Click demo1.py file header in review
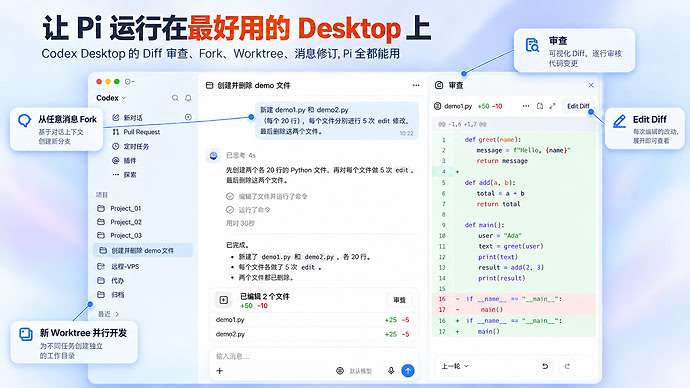Image resolution: width=690 pixels, height=388 pixels. [x=458, y=106]
